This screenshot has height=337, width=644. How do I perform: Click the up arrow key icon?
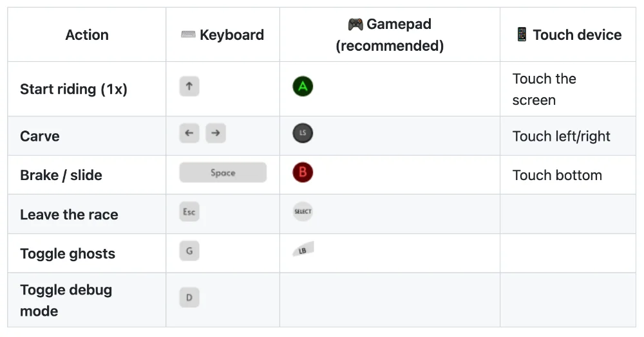[189, 87]
